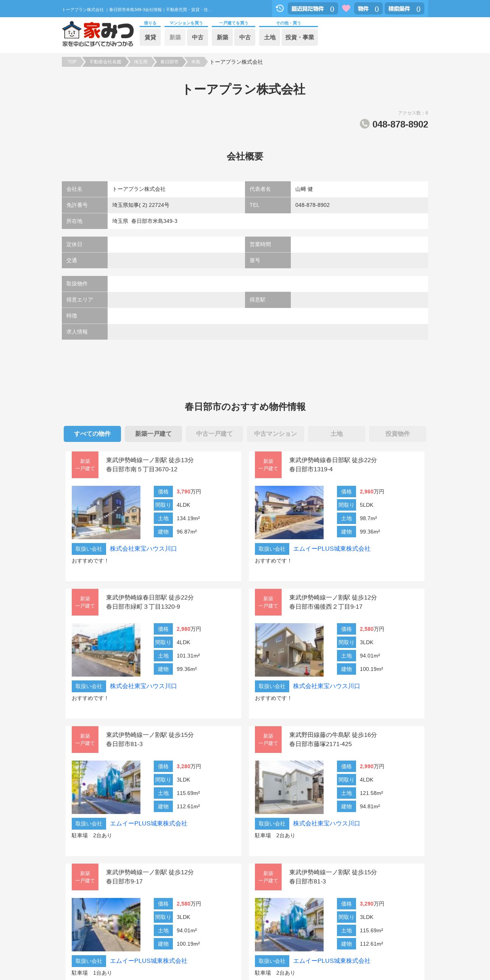Viewport: 490px width, 980px height.
Task: Click listing title 春日部市1319-4
Action: (311, 469)
